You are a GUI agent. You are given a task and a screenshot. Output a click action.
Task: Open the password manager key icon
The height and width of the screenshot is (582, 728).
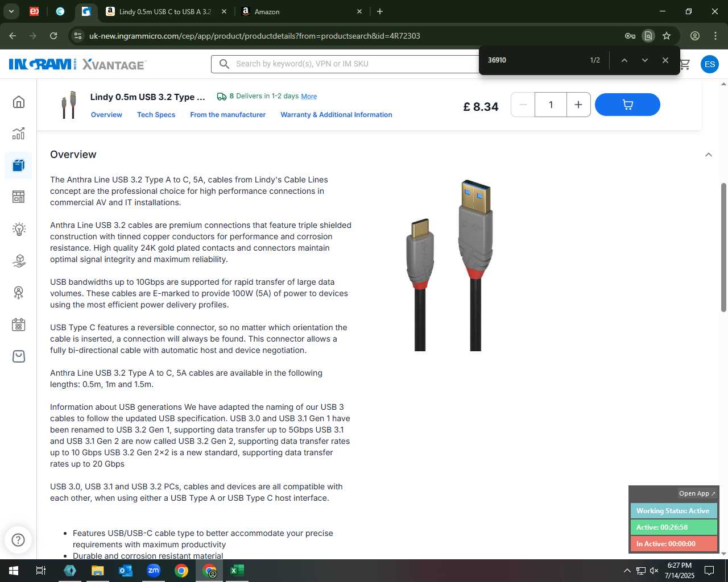coord(630,36)
